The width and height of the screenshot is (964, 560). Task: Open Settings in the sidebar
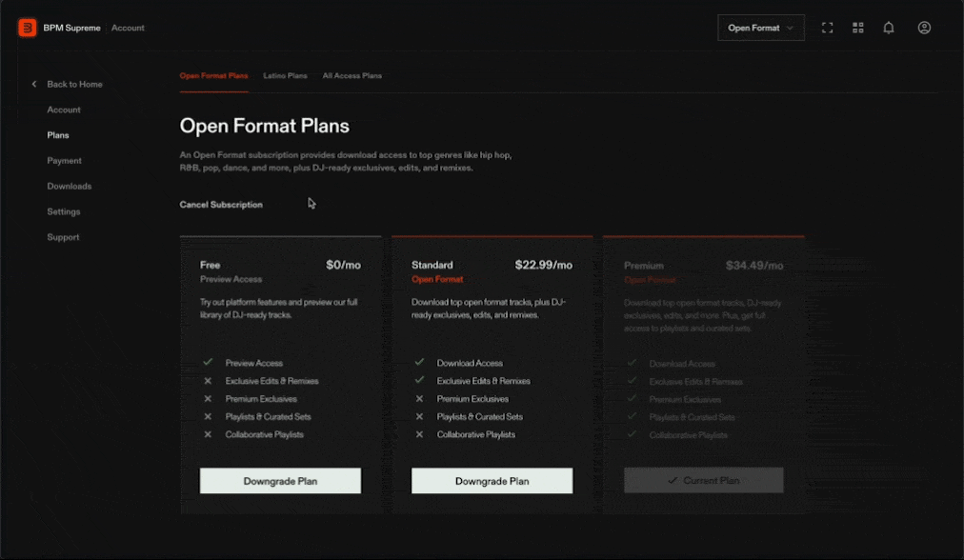click(x=63, y=211)
